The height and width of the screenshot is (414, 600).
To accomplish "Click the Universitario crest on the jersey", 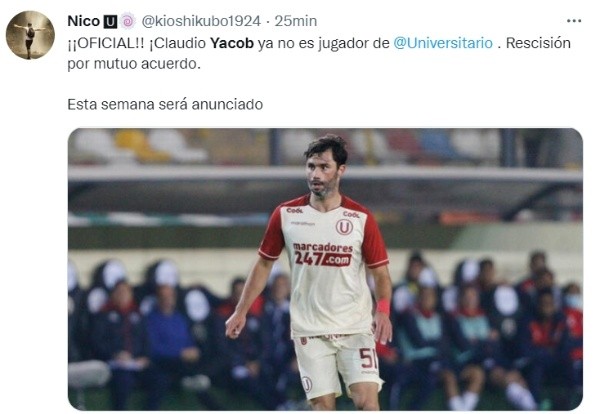I will [x=344, y=227].
